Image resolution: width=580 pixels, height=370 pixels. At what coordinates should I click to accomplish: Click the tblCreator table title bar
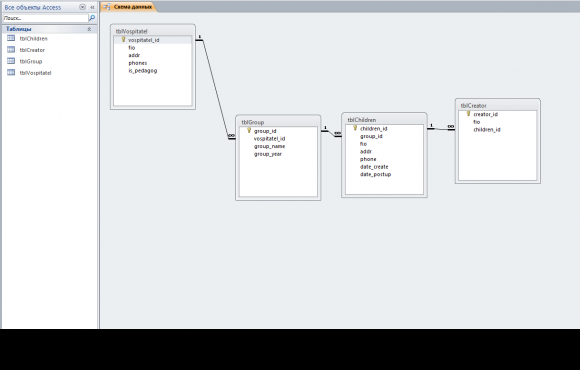pyautogui.click(x=498, y=105)
